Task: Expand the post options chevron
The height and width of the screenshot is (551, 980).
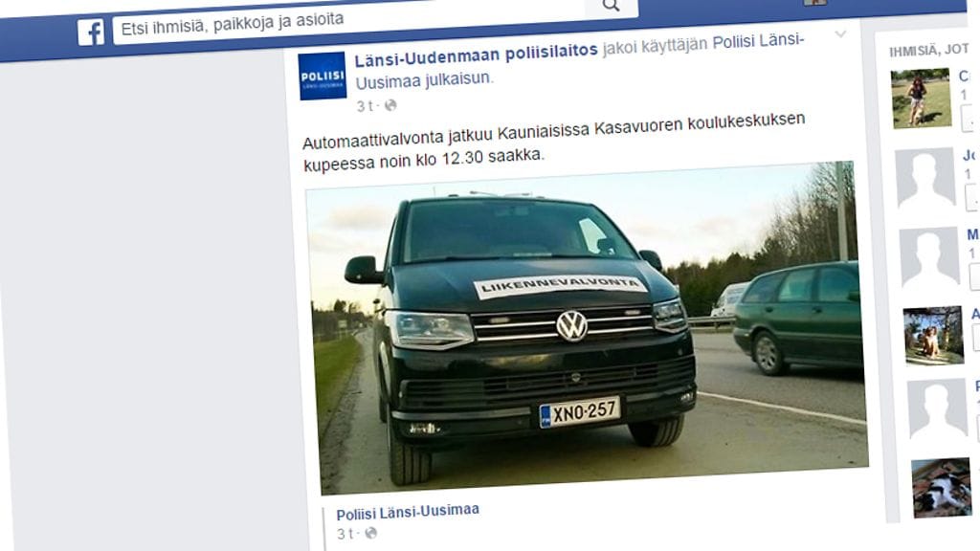Action: tap(840, 33)
